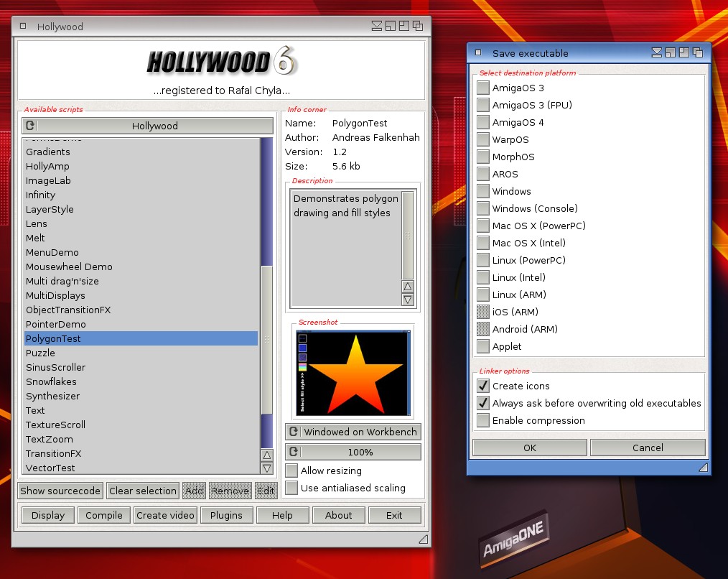This screenshot has width=728, height=579.
Task: Click the Save executable window depth gadget
Action: [698, 52]
